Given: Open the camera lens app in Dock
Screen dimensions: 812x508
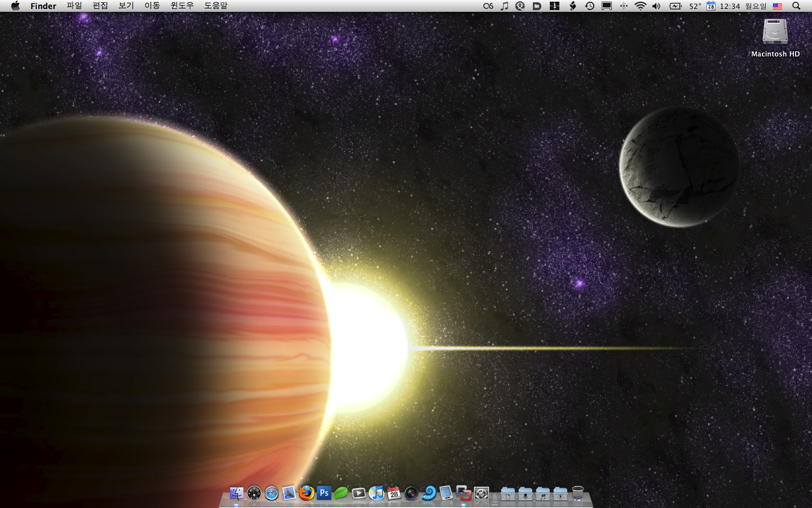Looking at the screenshot, I should (411, 493).
